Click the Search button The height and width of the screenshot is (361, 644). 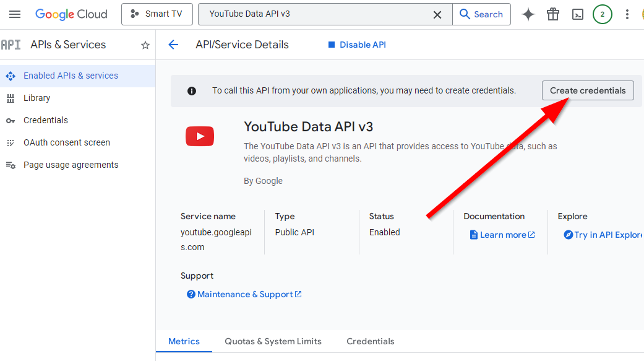pos(481,14)
